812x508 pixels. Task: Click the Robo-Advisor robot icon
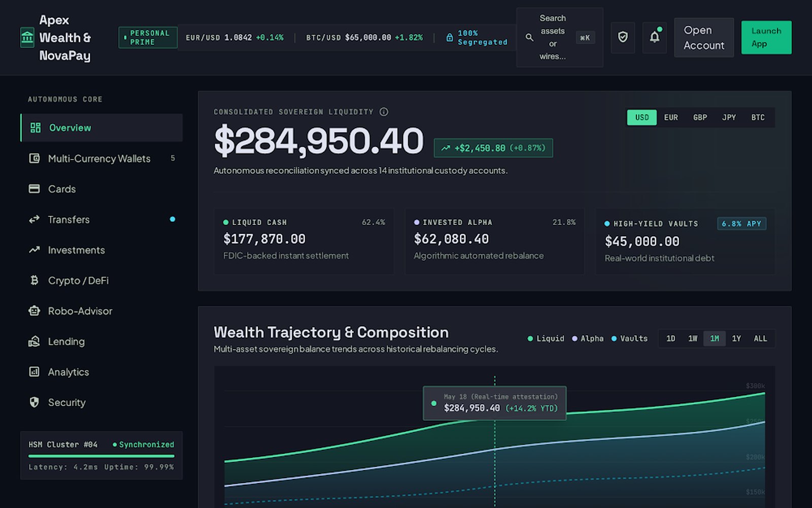click(34, 311)
